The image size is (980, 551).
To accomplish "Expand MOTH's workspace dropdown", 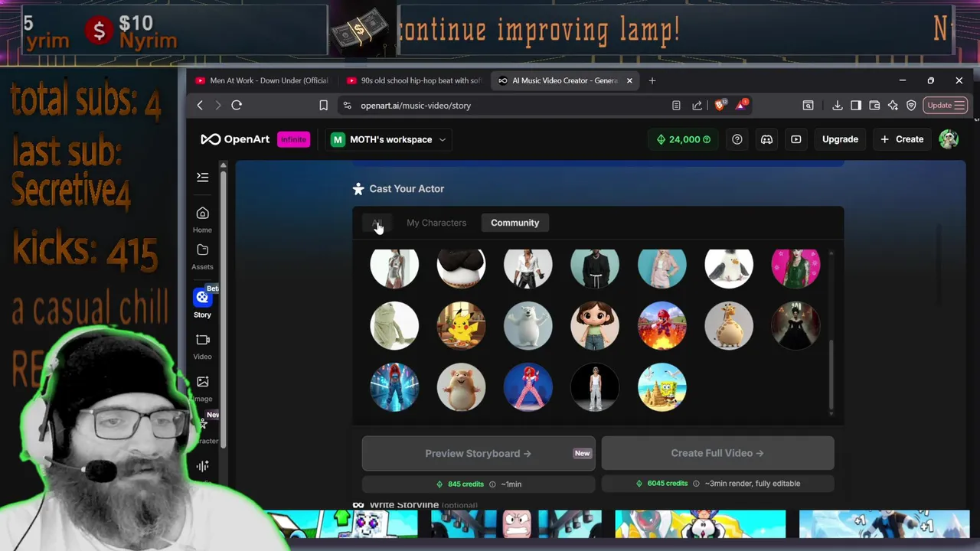I will [390, 139].
